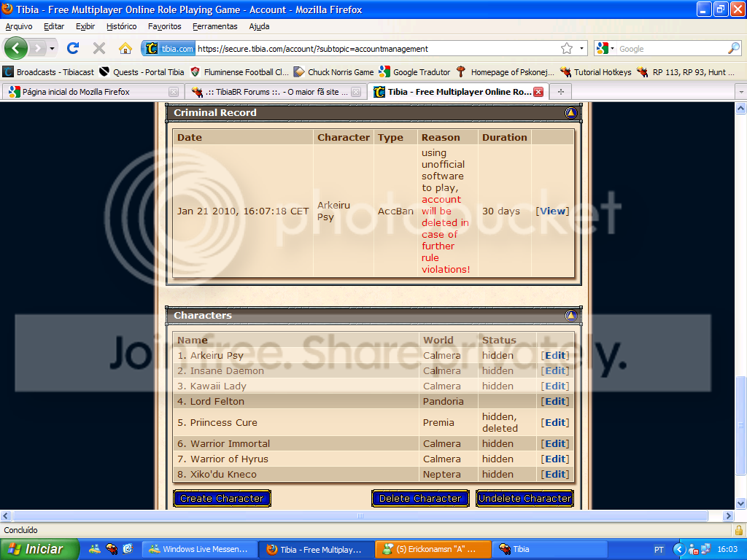The width and height of the screenshot is (747, 560).
Task: Open the Favoritos menu
Action: pos(164,26)
